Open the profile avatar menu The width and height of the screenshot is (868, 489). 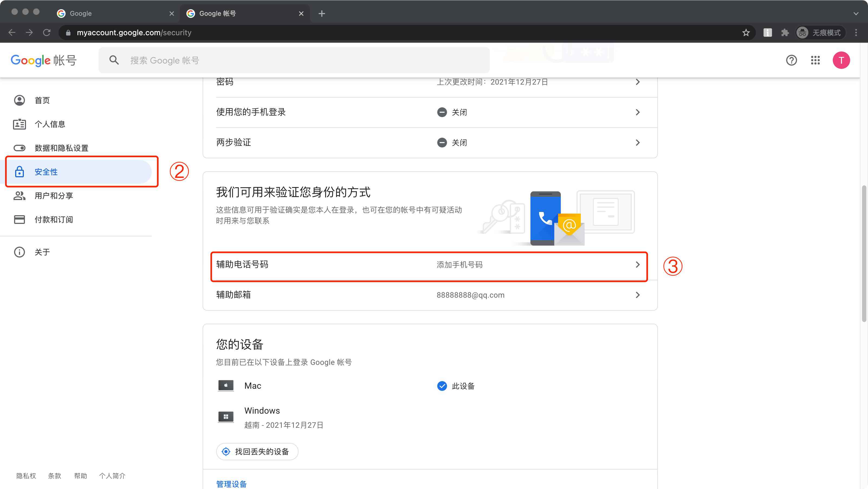[x=841, y=60]
